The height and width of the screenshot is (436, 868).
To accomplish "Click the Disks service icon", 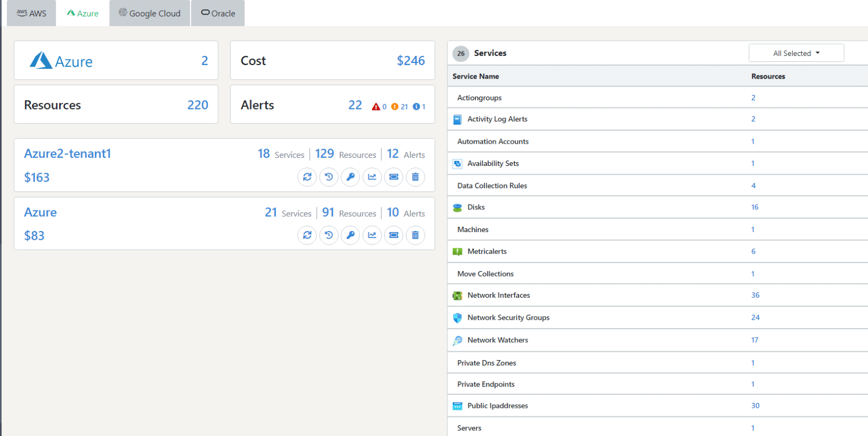I will click(457, 208).
